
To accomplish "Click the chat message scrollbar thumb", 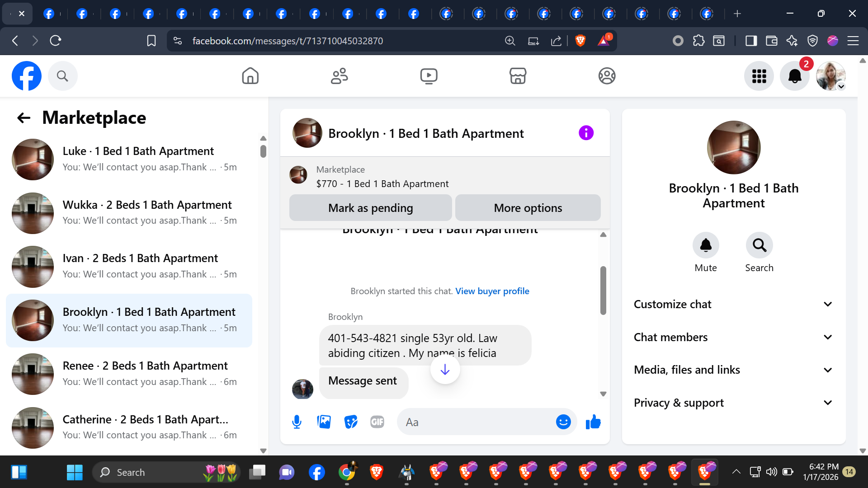I will pos(603,290).
